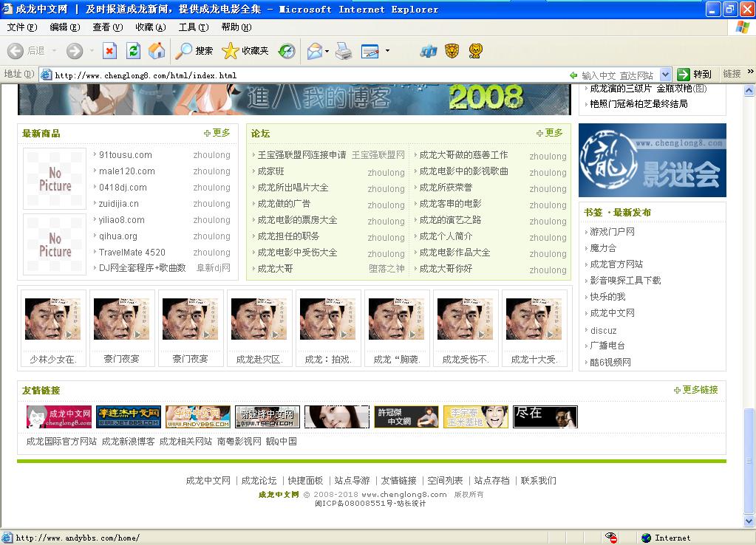
Task: Open 成龙官方网站 bookmark link
Action: 616,264
